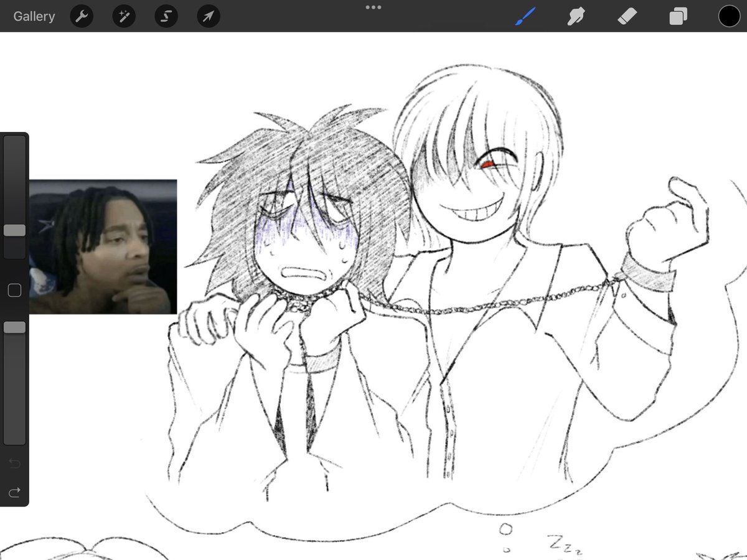Open the black color picker circle
747x560 pixels.
click(x=729, y=16)
